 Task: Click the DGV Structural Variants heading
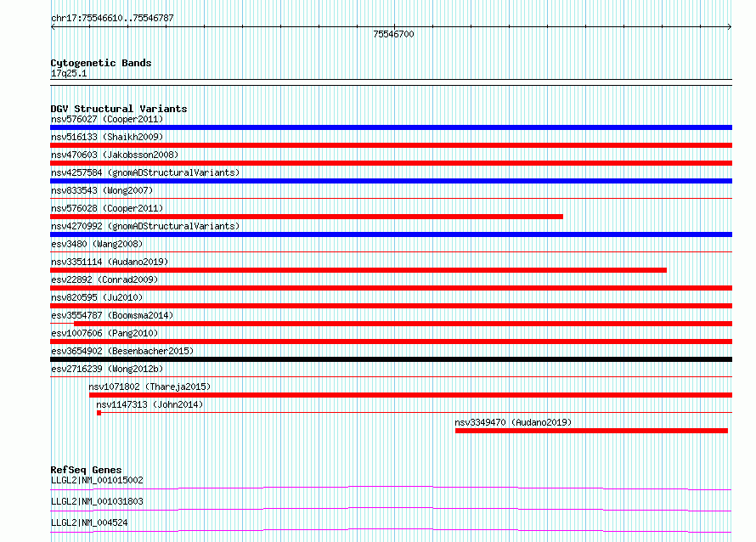tap(119, 109)
